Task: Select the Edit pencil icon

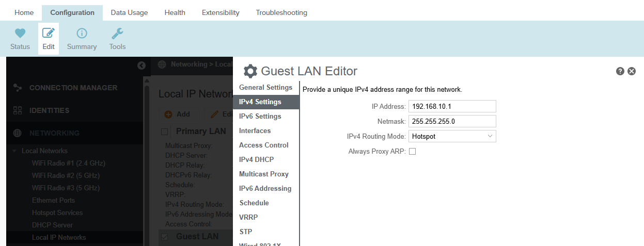Action: click(49, 34)
